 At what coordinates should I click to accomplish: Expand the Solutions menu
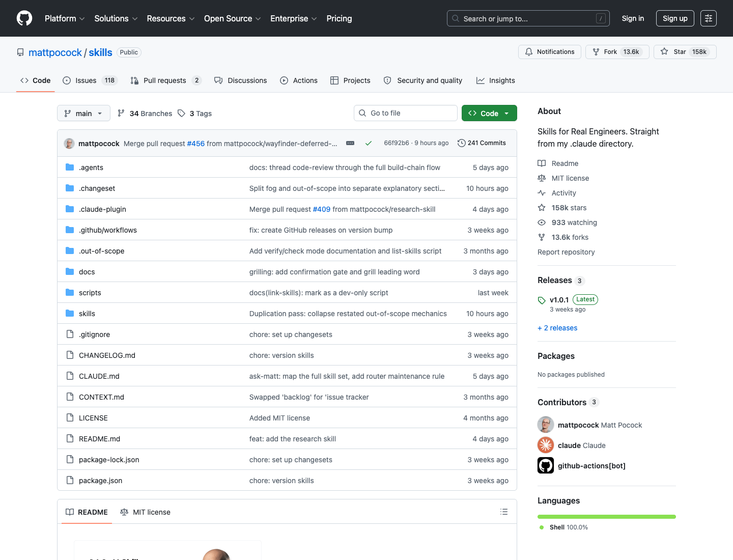[x=116, y=18]
